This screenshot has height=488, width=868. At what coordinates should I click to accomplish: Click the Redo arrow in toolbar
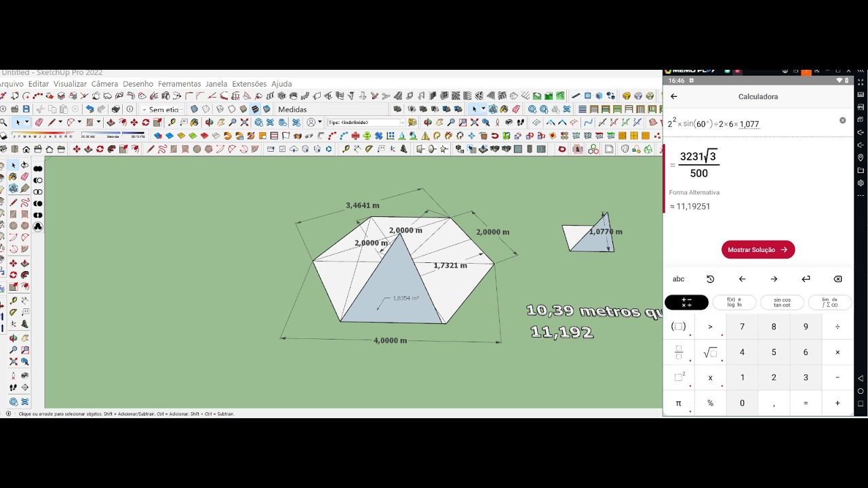(101, 109)
